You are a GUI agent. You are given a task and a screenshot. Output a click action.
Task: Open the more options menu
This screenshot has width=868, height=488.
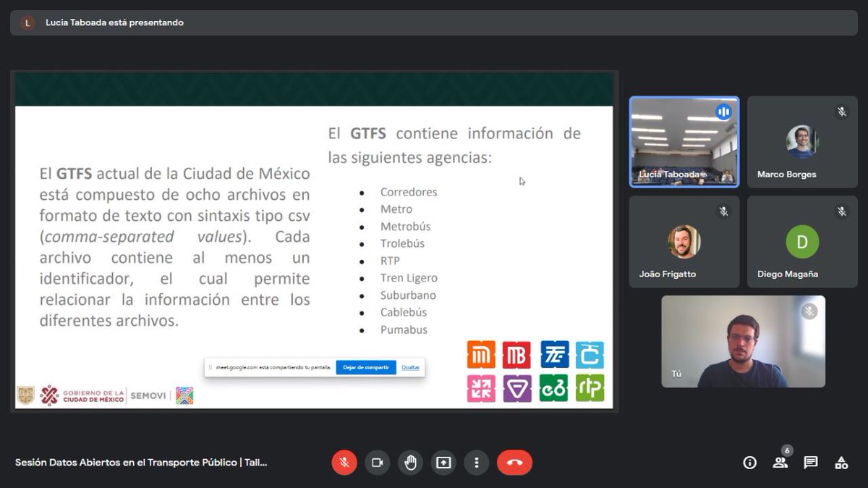(x=477, y=463)
